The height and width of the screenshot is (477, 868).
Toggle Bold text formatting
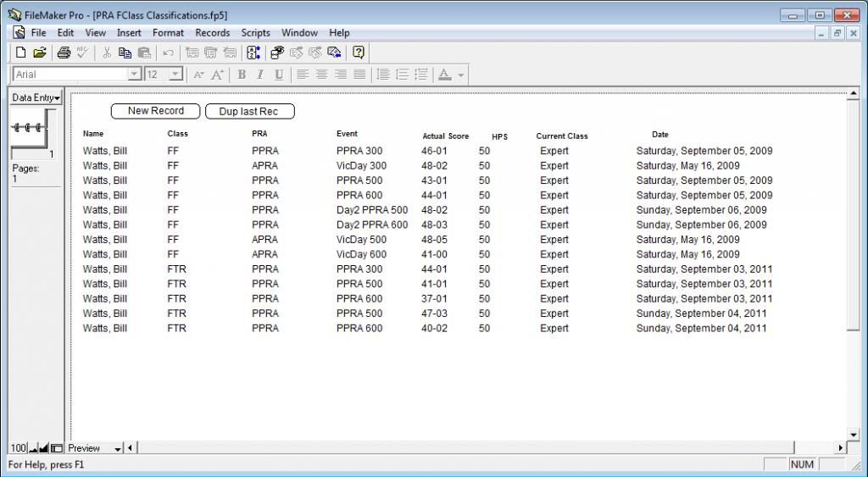(x=242, y=75)
